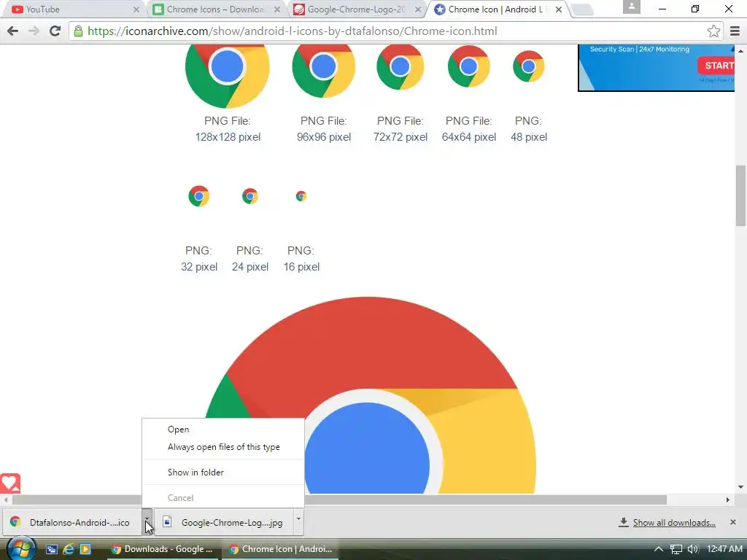Screen dimensions: 747x560
Task: Click the START button in the ad banner
Action: (x=716, y=65)
